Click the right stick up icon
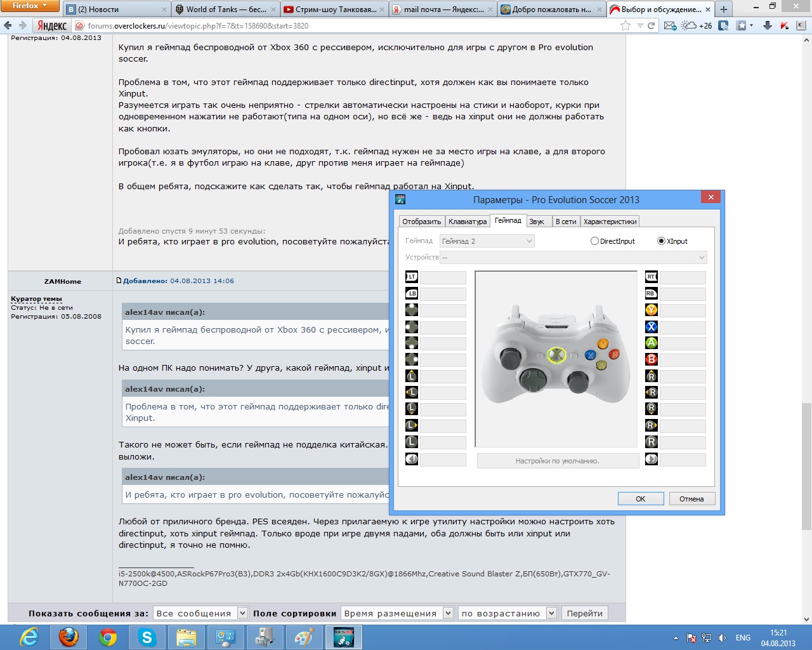 [651, 376]
